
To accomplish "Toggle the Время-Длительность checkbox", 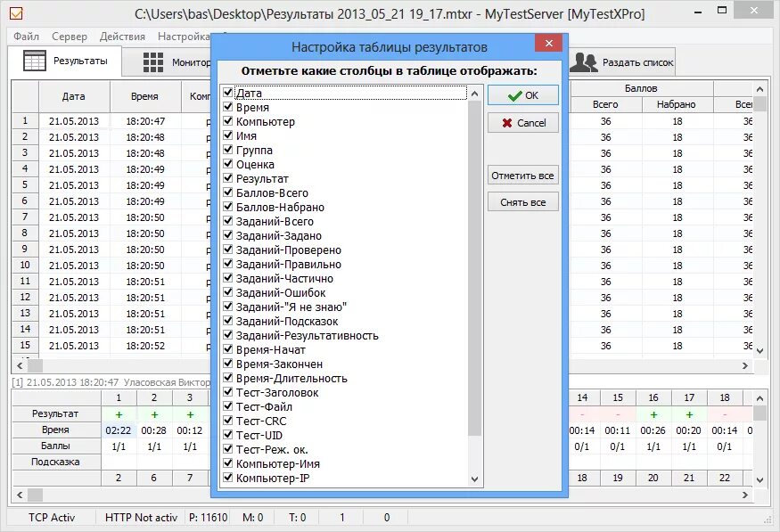I will pyautogui.click(x=228, y=378).
